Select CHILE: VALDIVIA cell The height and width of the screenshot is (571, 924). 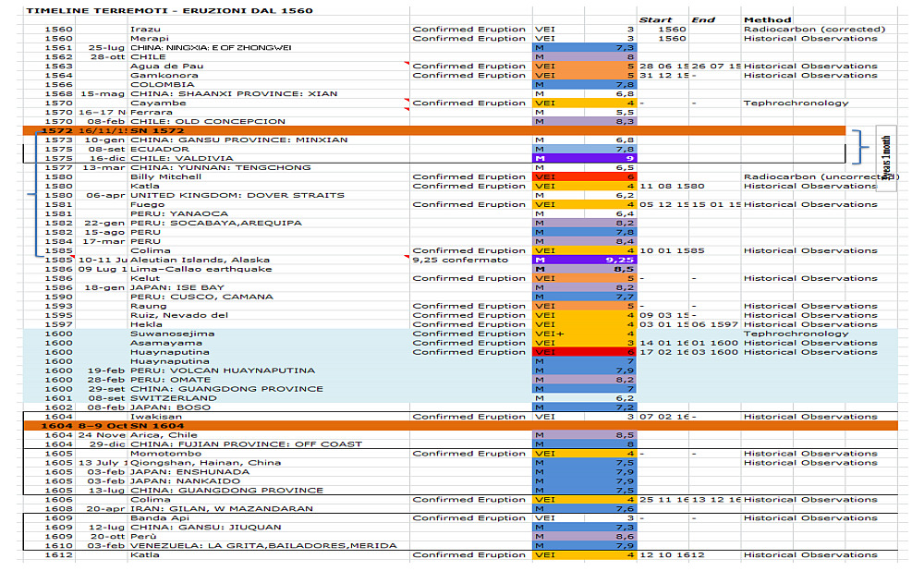pyautogui.click(x=181, y=159)
